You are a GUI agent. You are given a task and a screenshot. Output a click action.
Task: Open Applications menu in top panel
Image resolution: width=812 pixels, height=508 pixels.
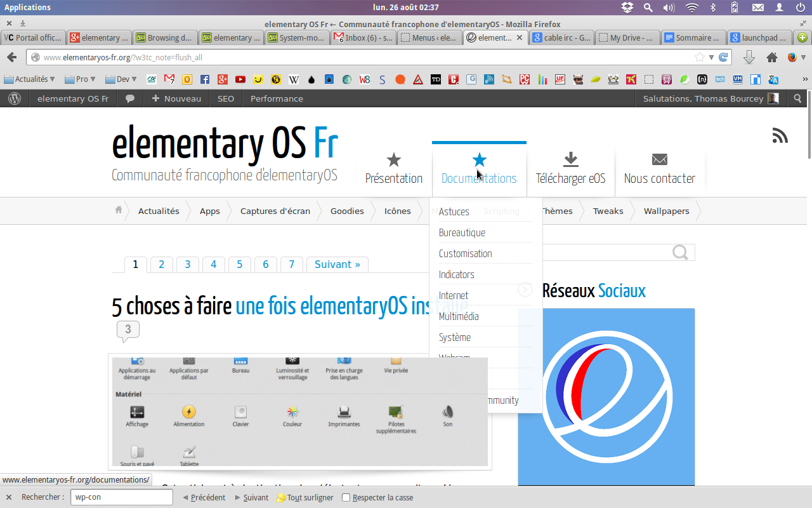click(x=27, y=8)
